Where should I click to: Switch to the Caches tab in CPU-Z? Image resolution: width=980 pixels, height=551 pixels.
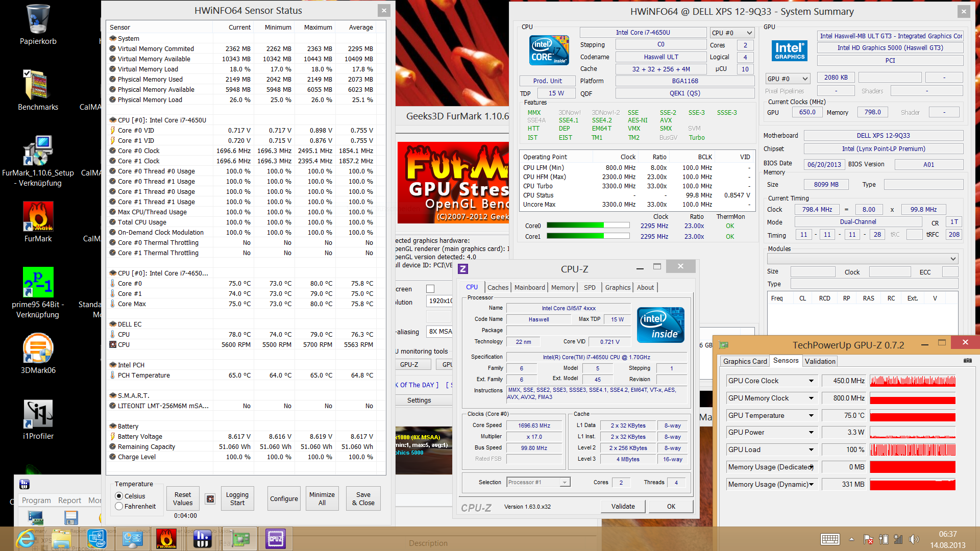(498, 288)
